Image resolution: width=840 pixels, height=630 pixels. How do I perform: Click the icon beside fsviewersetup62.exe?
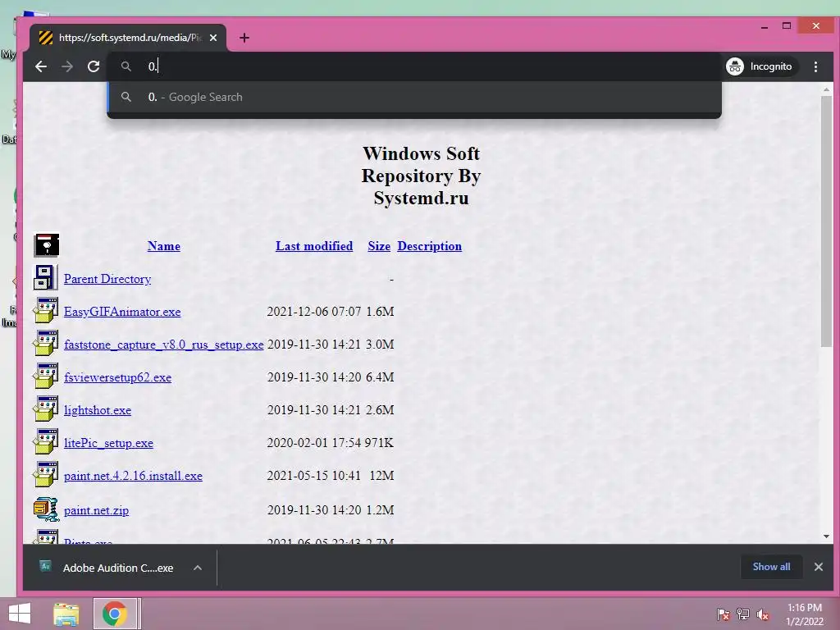[x=46, y=376]
